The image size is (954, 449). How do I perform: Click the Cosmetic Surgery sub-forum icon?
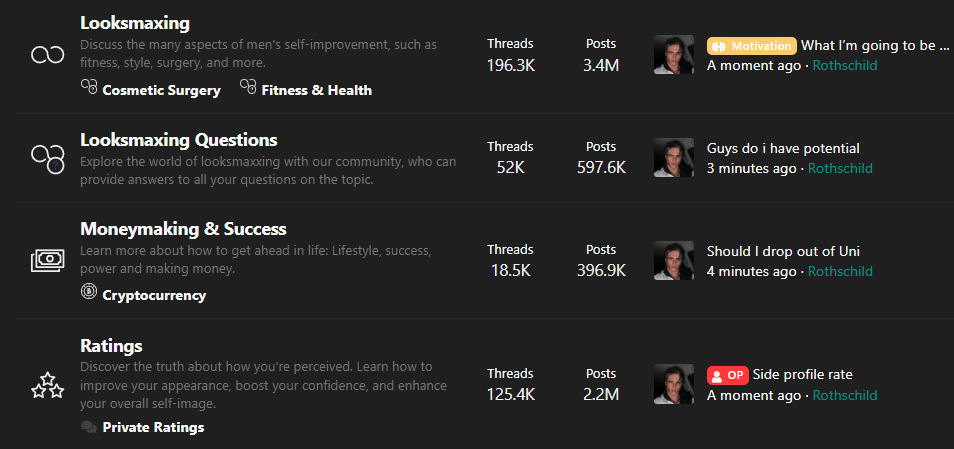coord(89,89)
